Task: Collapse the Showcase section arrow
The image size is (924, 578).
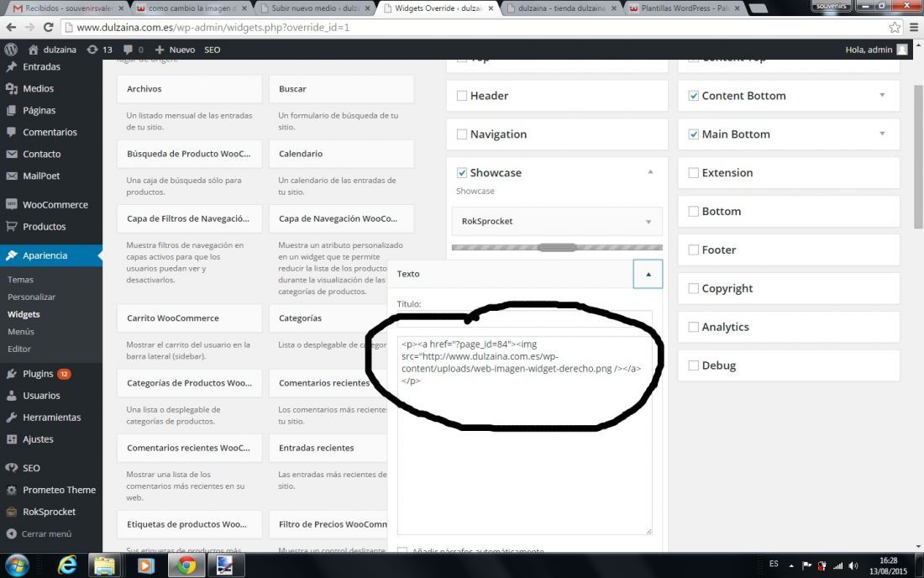Action: pos(650,172)
